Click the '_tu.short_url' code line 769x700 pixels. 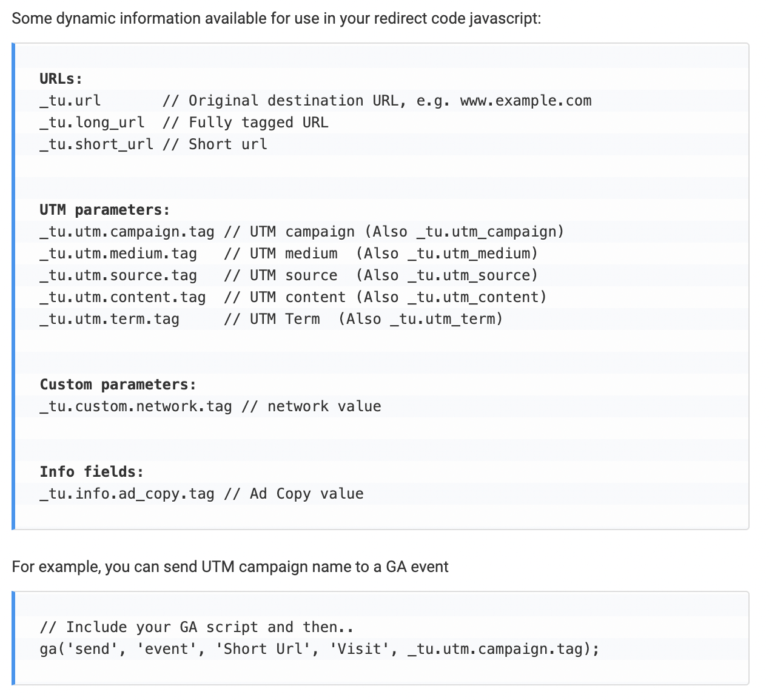(x=153, y=144)
